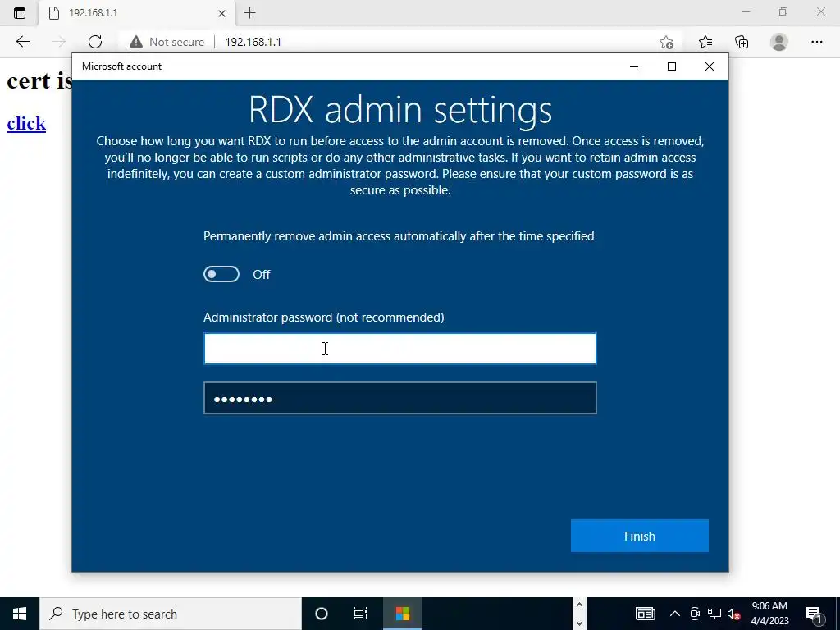Show hidden system tray icons
The height and width of the screenshot is (630, 840).
point(675,614)
